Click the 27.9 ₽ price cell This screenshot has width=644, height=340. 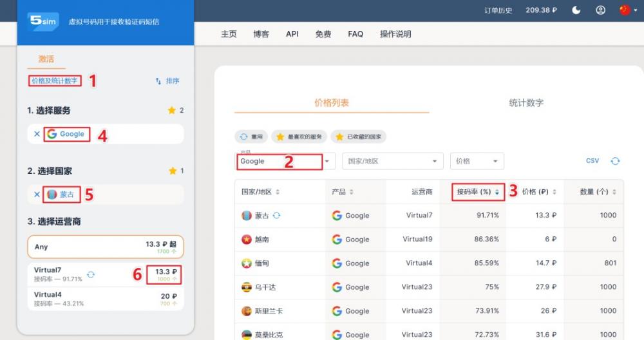[x=546, y=287]
